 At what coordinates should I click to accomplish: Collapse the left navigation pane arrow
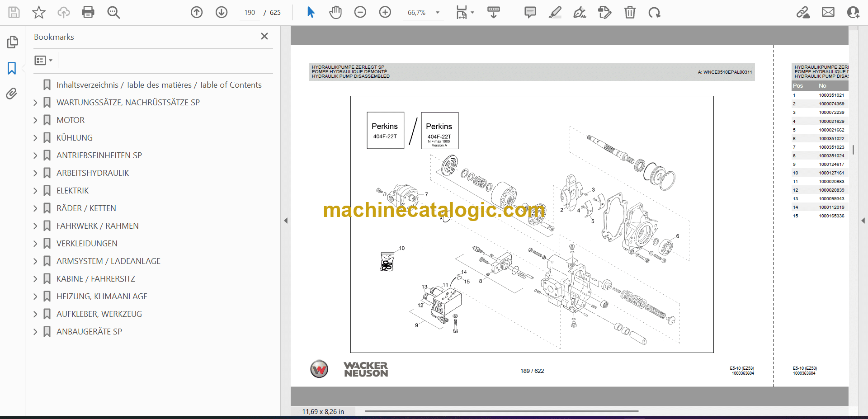click(286, 221)
